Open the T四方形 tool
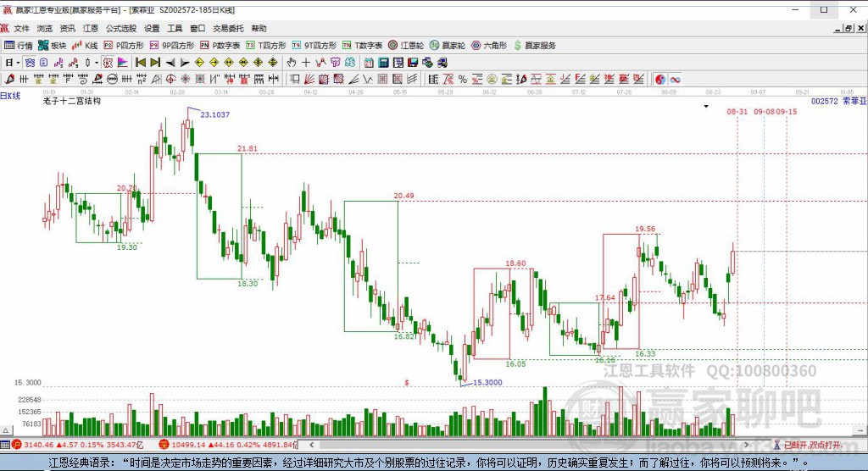868x471 pixels. (x=265, y=46)
